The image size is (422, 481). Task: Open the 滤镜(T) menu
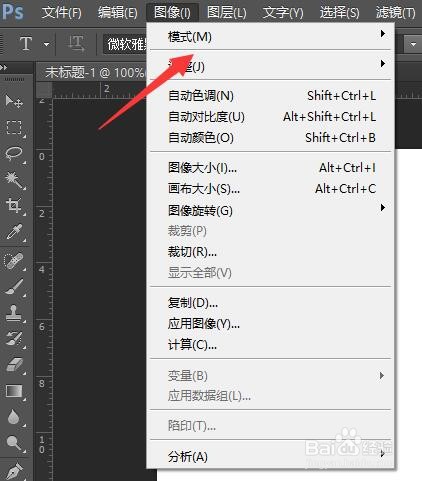pyautogui.click(x=396, y=13)
